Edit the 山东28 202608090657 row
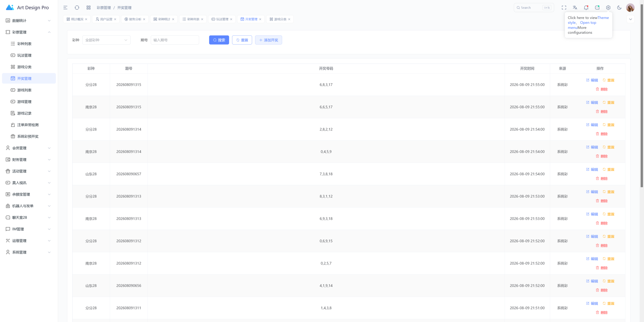644x322 pixels. point(592,169)
